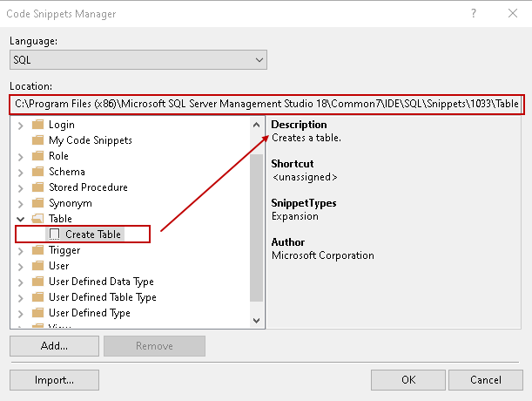Click the Schema folder icon
The width and height of the screenshot is (532, 401).
(x=37, y=172)
